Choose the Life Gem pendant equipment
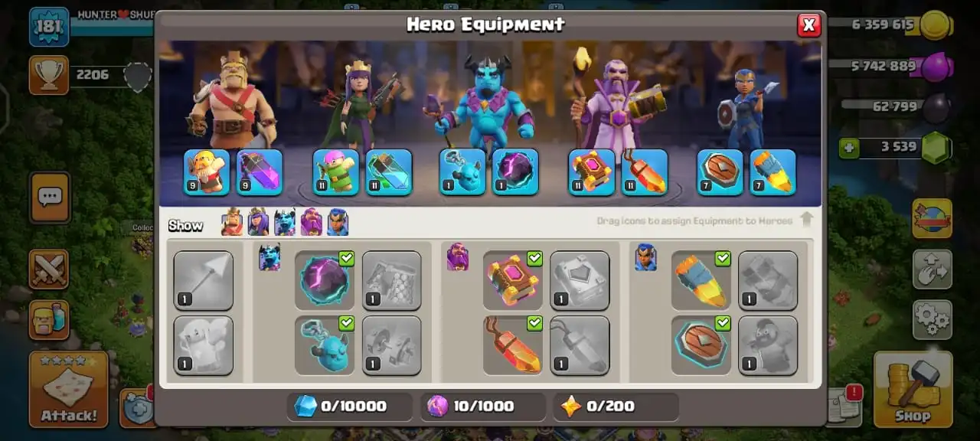The height and width of the screenshot is (441, 980). 513,345
